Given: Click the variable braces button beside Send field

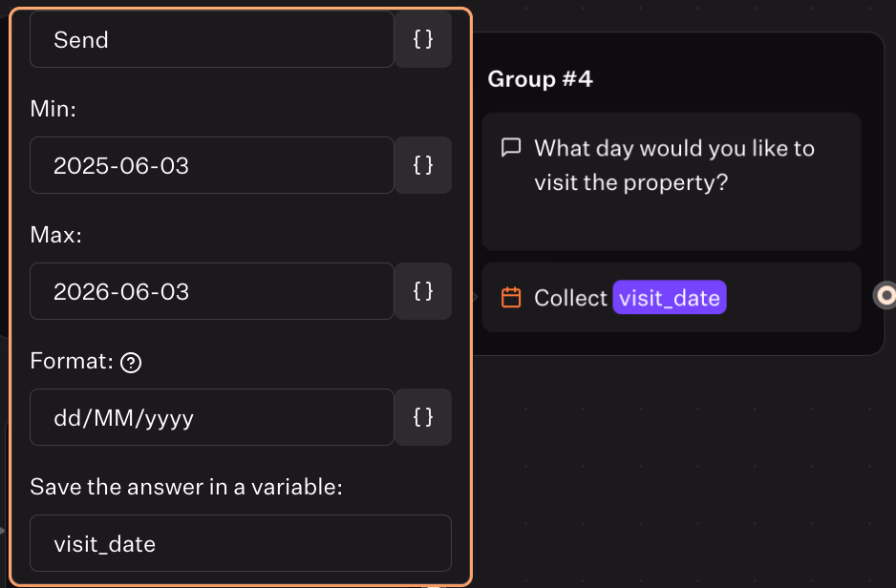Looking at the screenshot, I should point(423,39).
